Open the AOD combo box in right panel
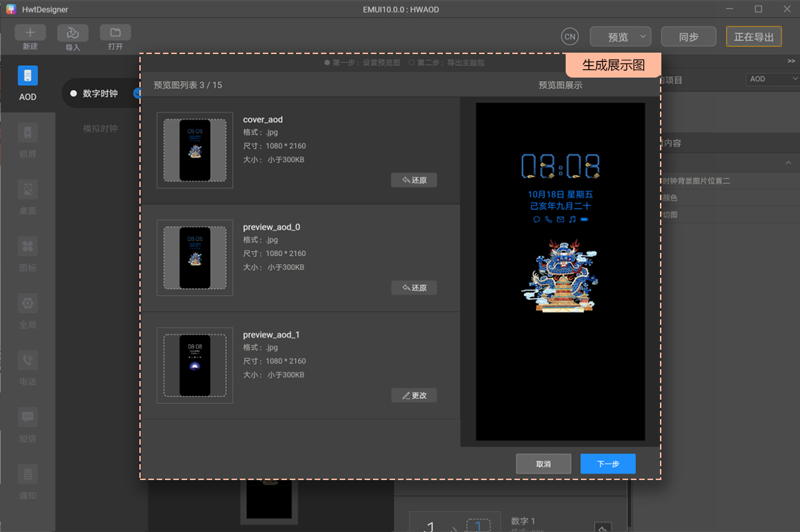 772,79
